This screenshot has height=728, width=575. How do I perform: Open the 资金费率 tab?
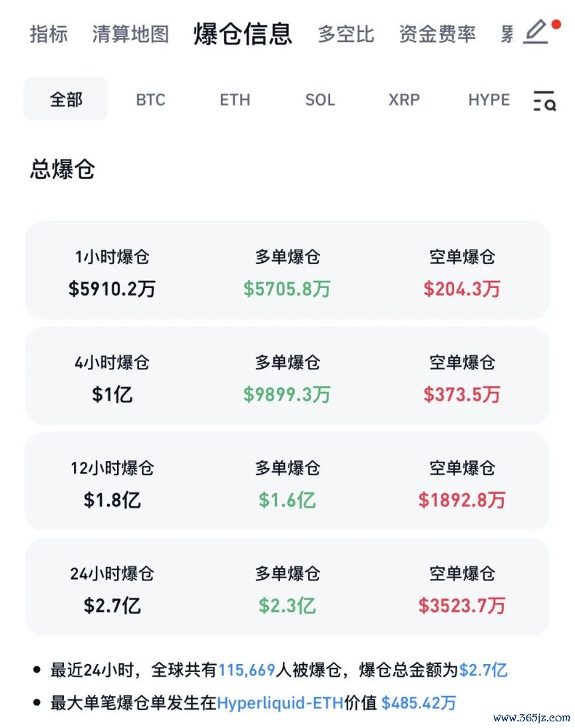437,34
